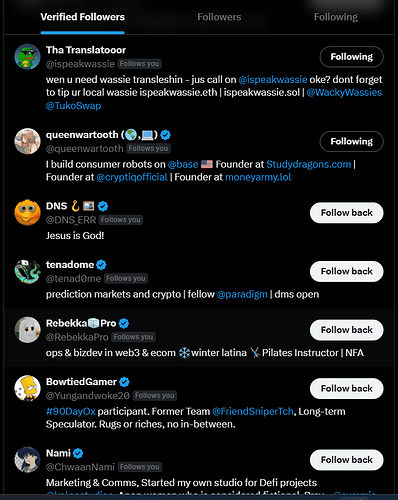The height and width of the screenshot is (500, 398).
Task: Click queenwartooth's profile picture
Action: pyautogui.click(x=27, y=141)
